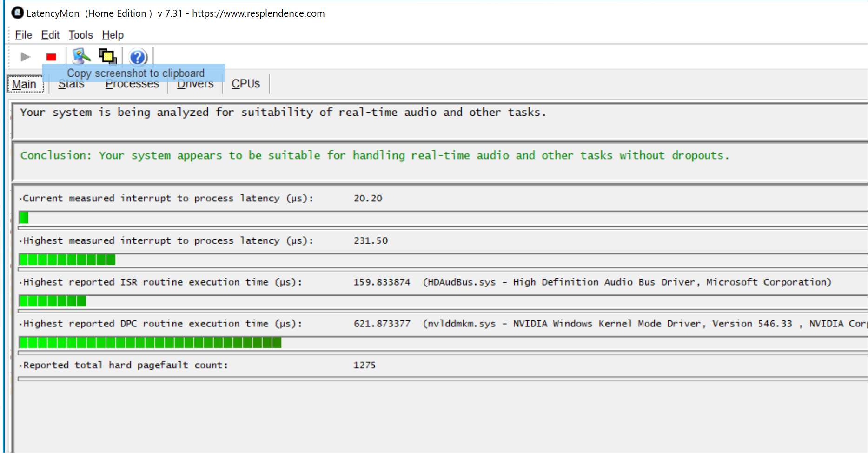Viewport: 868px width, 453px height.
Task: Select the Main tab
Action: (x=25, y=84)
